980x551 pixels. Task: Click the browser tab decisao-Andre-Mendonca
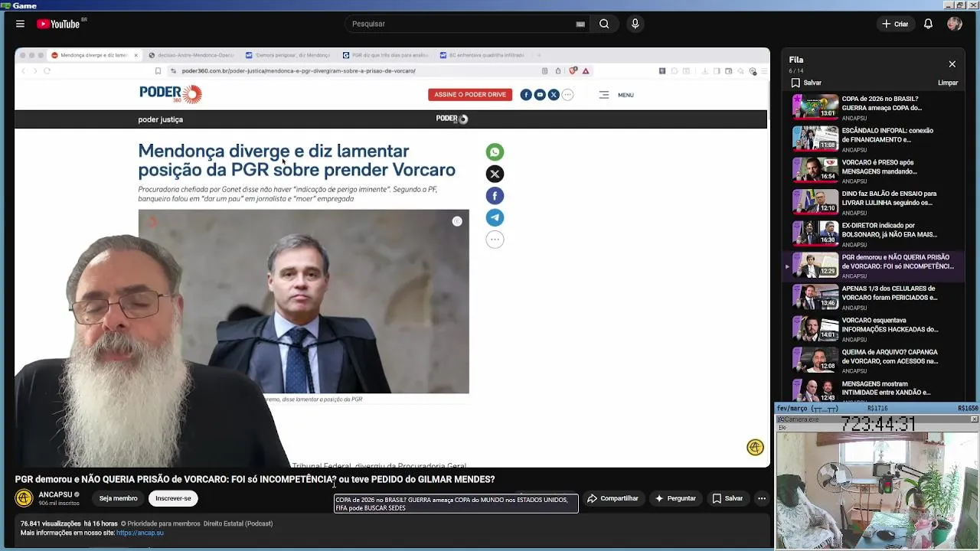pyautogui.click(x=191, y=55)
